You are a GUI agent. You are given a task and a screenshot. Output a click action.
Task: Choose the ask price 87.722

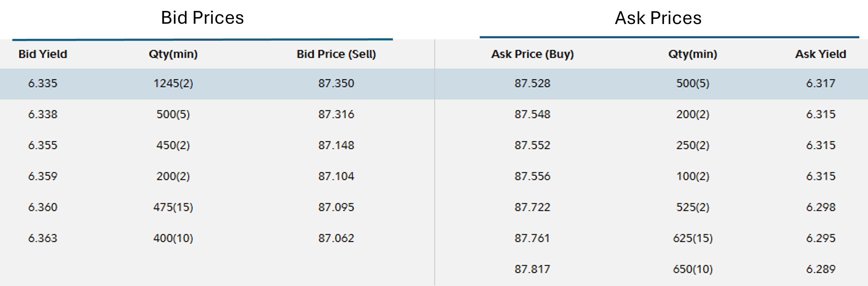(x=532, y=207)
